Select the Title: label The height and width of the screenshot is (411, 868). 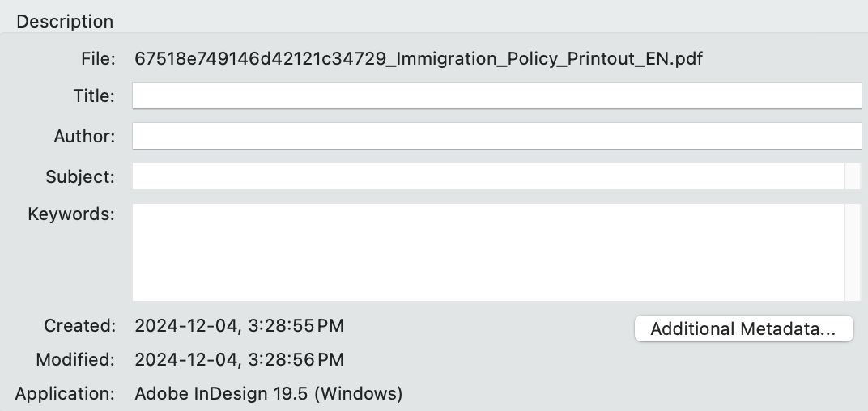coord(94,95)
